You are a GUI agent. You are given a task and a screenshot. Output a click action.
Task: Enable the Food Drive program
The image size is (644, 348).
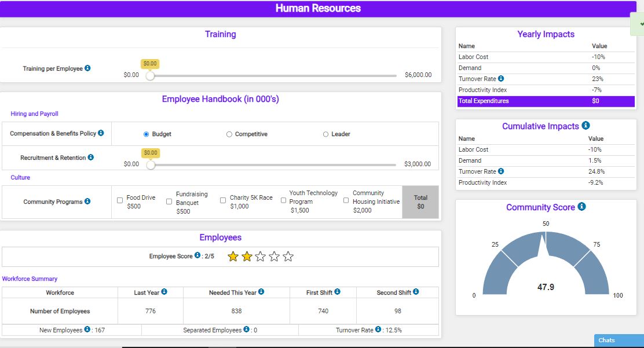coord(120,200)
